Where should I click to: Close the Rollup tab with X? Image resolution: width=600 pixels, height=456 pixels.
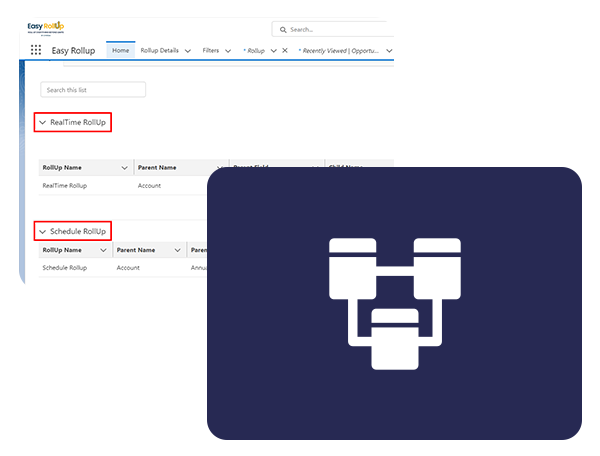(285, 50)
